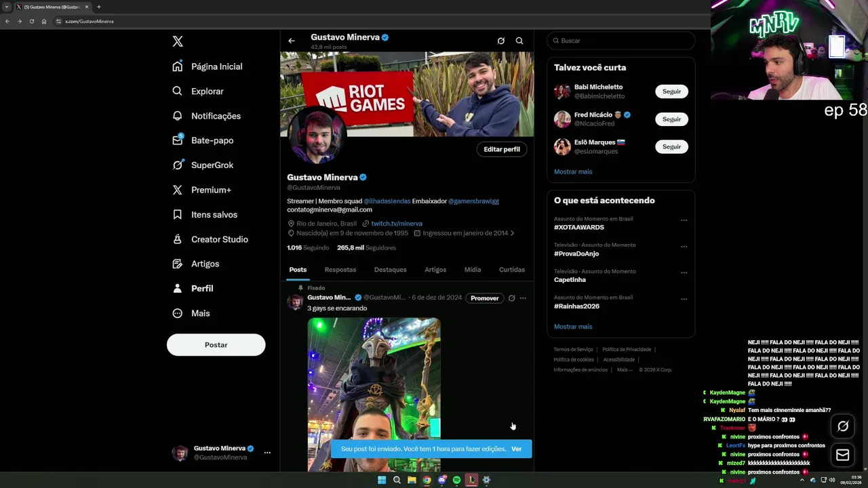Open File Explorer from taskbar
Viewport: 868px width, 488px height.
[412, 480]
